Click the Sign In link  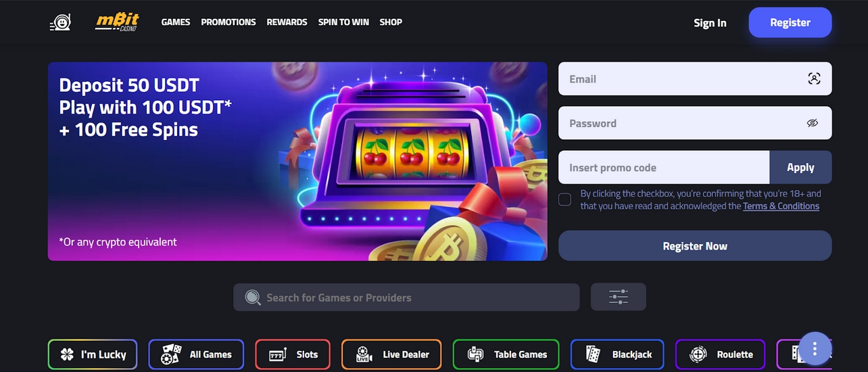(710, 23)
